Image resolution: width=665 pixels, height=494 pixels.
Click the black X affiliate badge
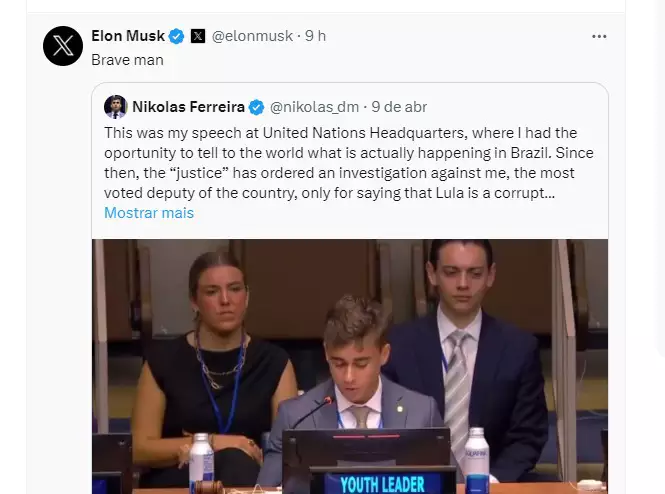[197, 36]
